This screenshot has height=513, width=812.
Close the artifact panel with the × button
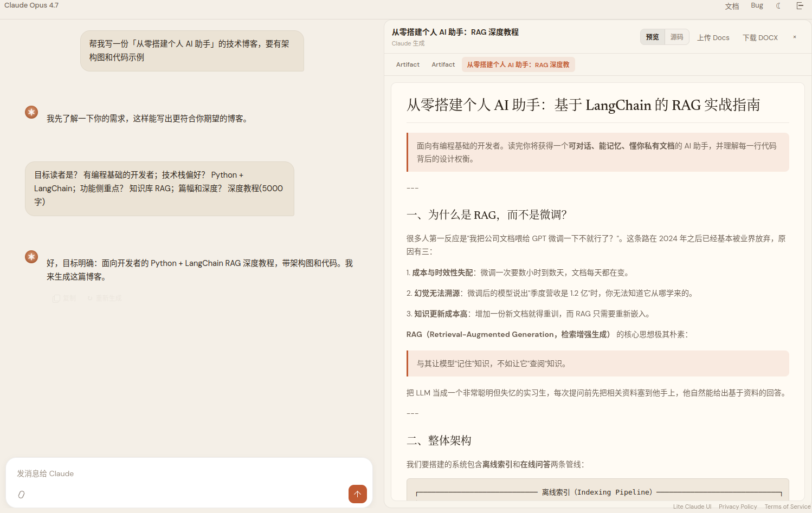coord(795,37)
